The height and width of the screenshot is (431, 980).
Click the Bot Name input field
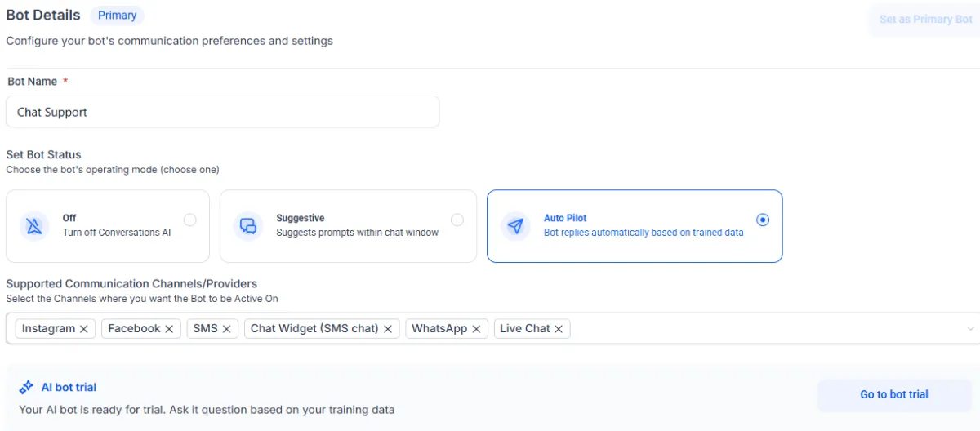click(222, 112)
